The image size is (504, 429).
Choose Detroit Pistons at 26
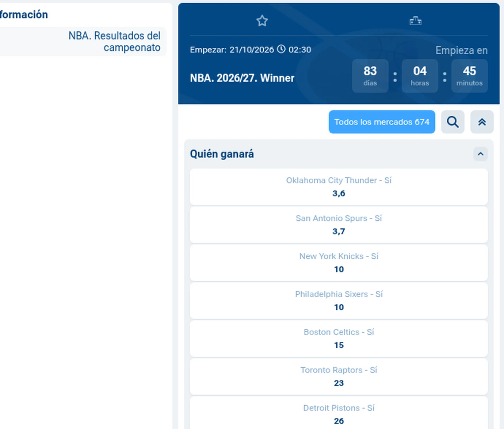pyautogui.click(x=339, y=413)
